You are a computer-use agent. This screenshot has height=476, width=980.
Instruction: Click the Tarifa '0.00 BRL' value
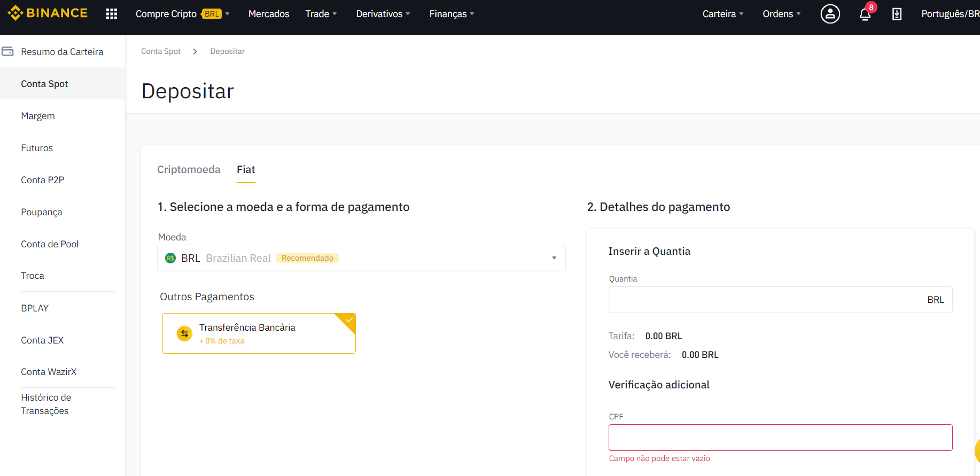pos(664,336)
